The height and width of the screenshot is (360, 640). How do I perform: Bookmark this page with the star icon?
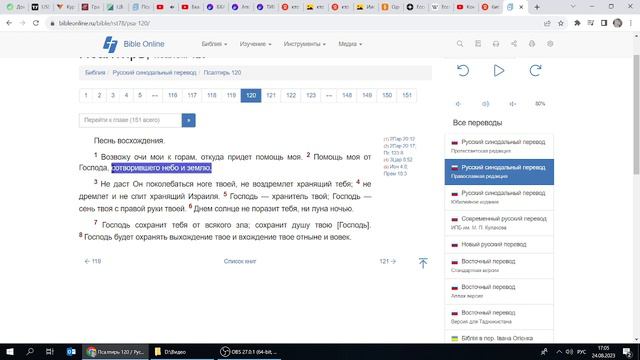point(561,23)
